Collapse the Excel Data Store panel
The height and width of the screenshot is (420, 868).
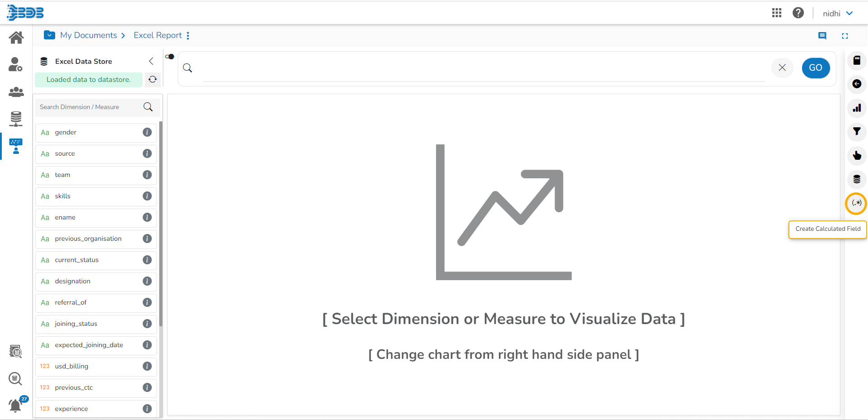(151, 61)
